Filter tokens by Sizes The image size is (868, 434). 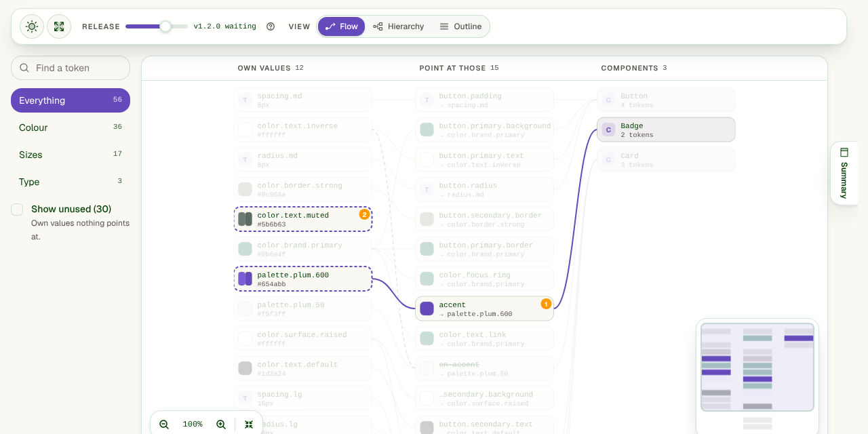[x=71, y=155]
